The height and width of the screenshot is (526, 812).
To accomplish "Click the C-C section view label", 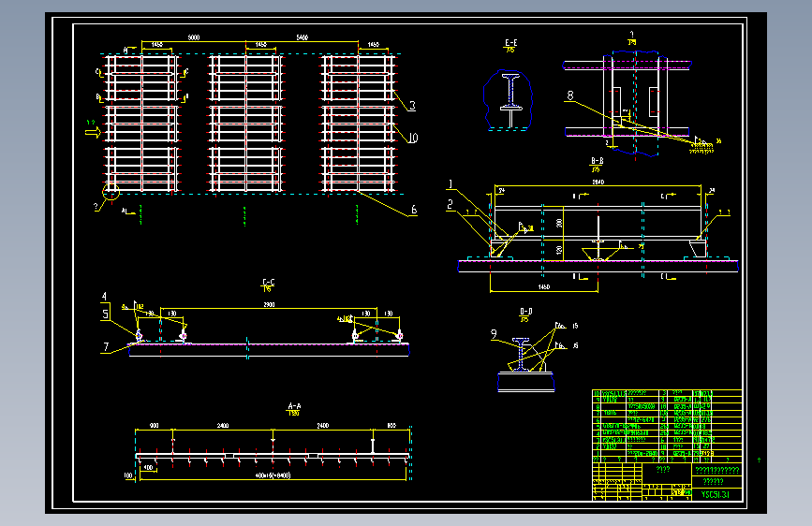I will click(268, 282).
